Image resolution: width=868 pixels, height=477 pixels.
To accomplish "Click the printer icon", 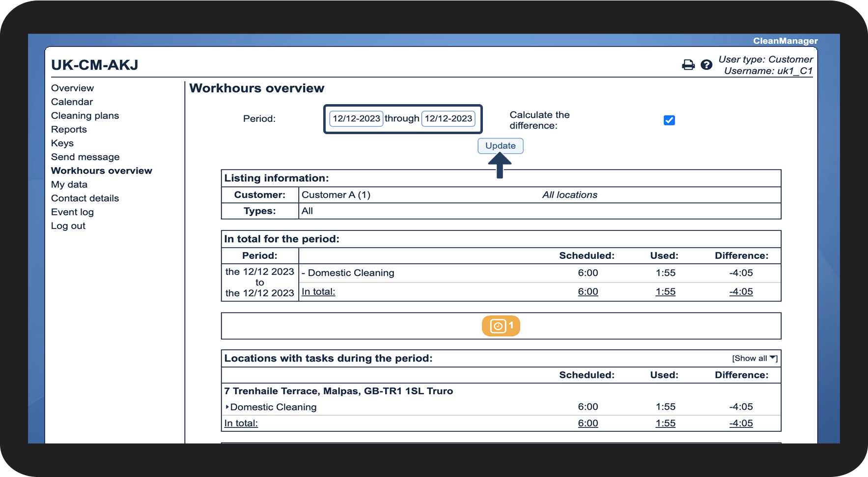I will click(x=688, y=65).
